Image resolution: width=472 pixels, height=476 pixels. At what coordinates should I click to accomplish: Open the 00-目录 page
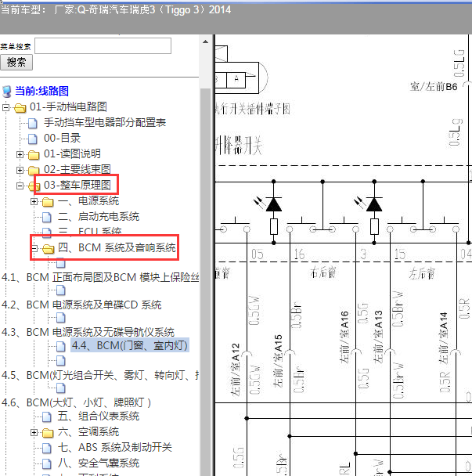coord(62,138)
